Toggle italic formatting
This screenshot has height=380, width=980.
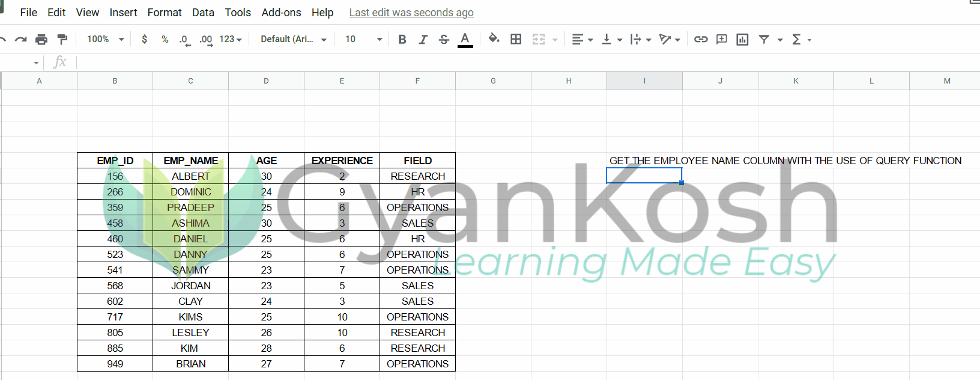(423, 39)
